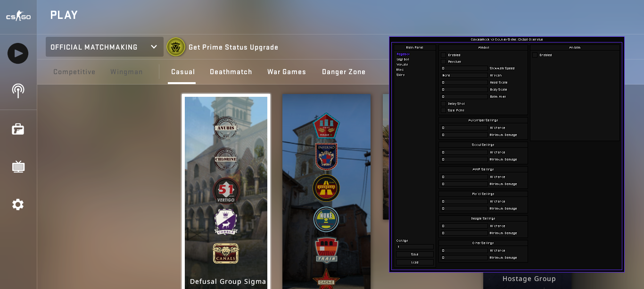The height and width of the screenshot is (289, 644).
Task: Set the Autosniper Minimum Damage slider
Action: (464, 135)
